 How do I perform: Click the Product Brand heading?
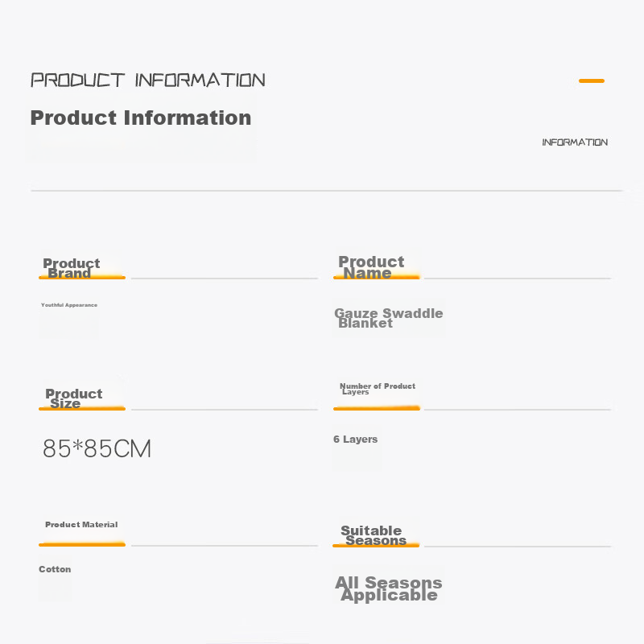pyautogui.click(x=72, y=268)
